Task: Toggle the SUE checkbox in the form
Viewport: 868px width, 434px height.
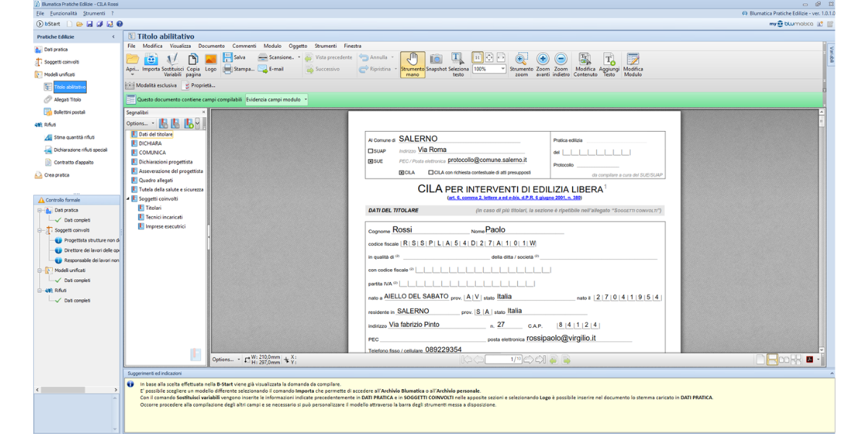Action: click(x=370, y=161)
